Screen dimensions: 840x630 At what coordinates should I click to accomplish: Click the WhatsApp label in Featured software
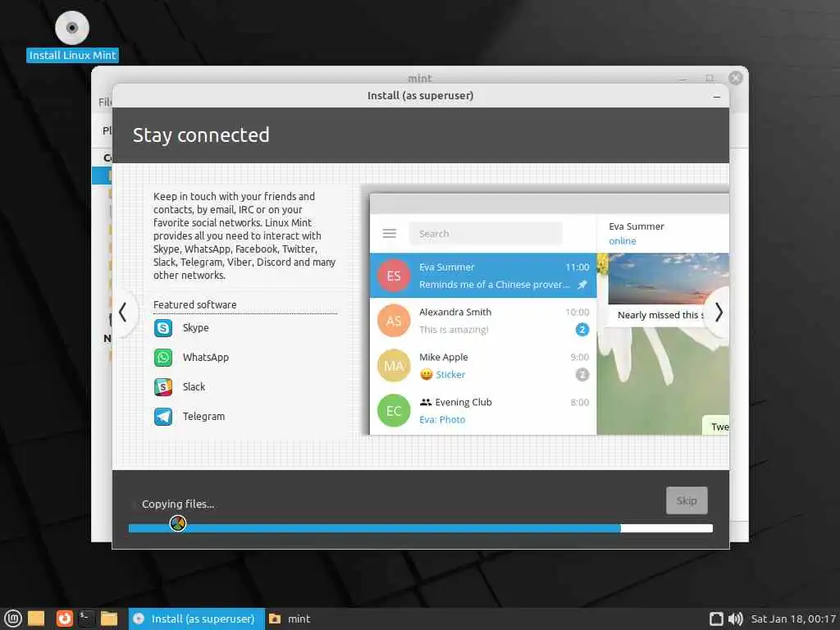[x=206, y=358]
